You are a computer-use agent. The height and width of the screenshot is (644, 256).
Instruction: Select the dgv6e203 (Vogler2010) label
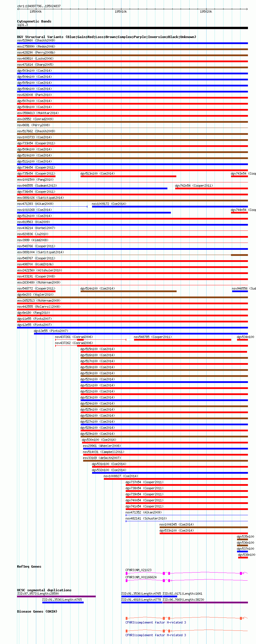click(x=35, y=294)
